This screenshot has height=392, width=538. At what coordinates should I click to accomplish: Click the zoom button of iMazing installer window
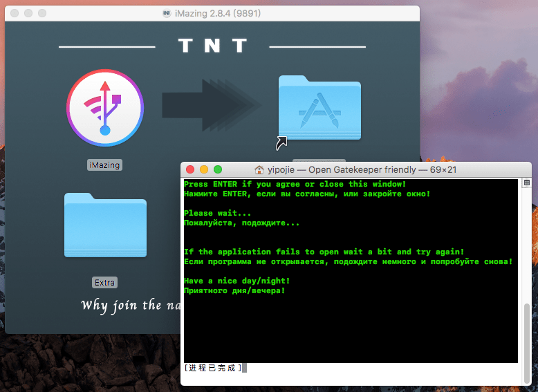click(42, 13)
